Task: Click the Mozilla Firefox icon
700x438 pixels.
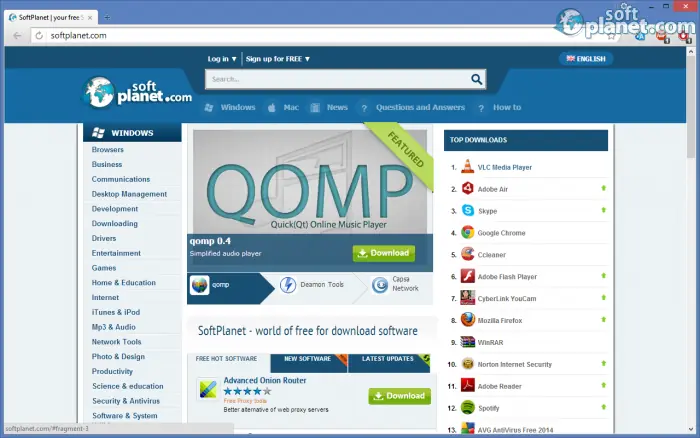Action: coord(467,320)
